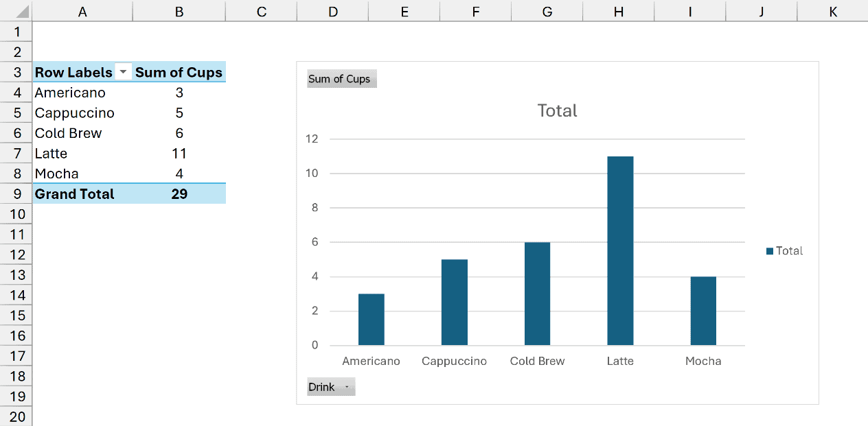This screenshot has width=868, height=426.
Task: Click the Latte axis label in chart
Action: click(620, 361)
